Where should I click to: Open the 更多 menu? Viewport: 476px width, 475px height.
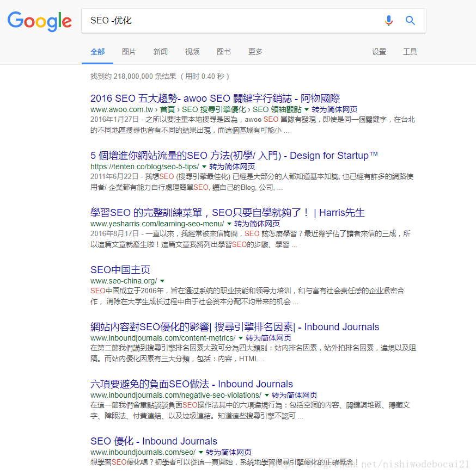[x=255, y=52]
